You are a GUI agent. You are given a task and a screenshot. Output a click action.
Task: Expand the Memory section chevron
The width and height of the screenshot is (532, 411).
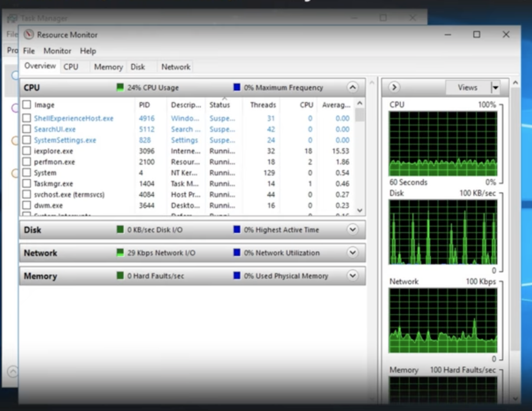tap(353, 275)
